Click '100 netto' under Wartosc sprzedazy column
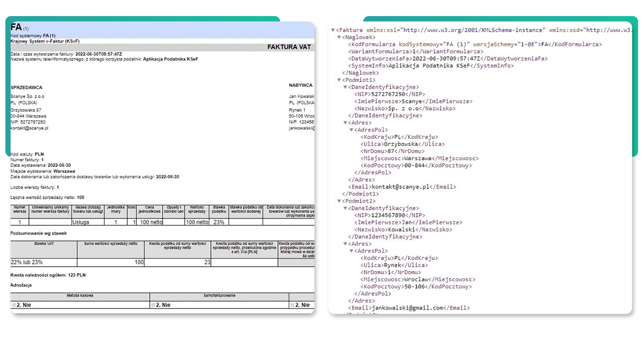 [x=197, y=222]
